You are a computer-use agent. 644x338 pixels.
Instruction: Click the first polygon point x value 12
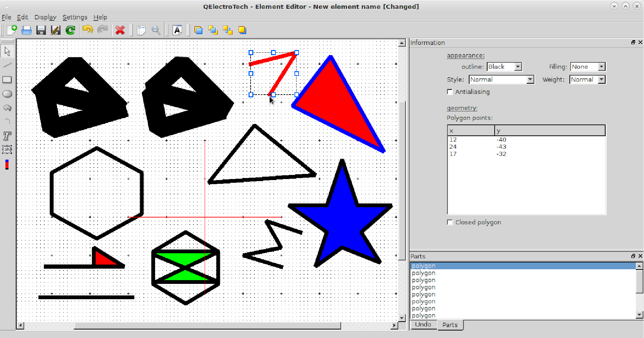point(453,140)
